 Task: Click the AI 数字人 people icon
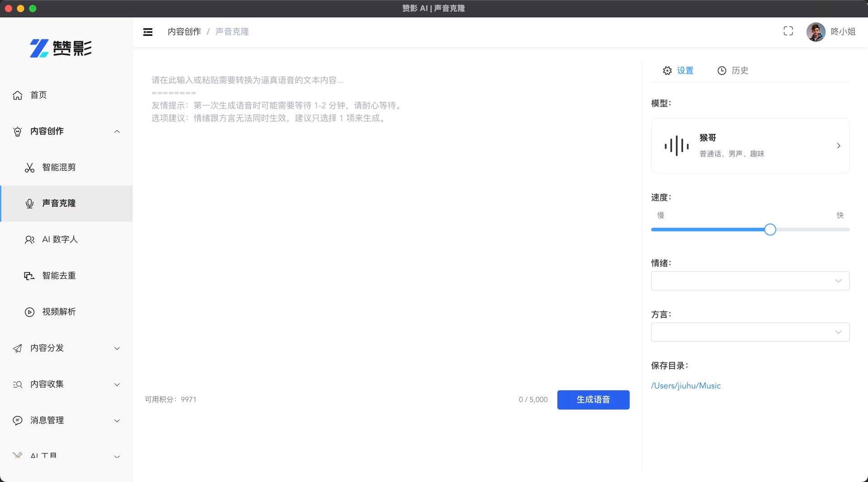[29, 240]
